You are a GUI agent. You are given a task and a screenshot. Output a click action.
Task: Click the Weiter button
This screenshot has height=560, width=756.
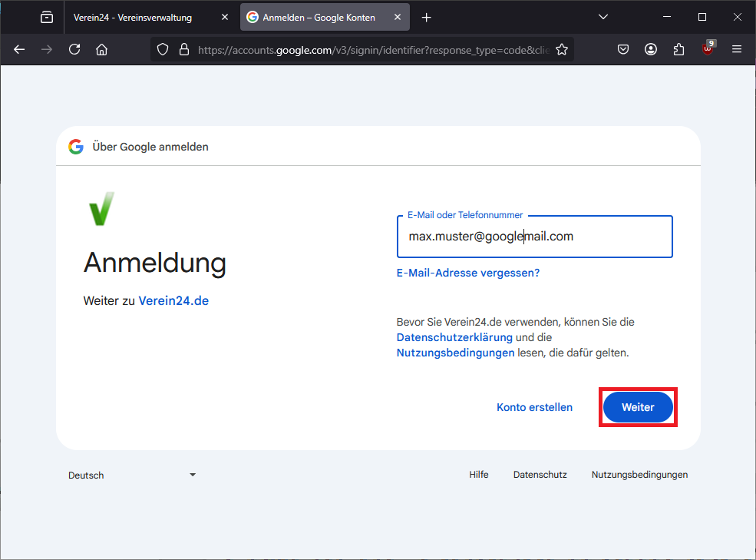point(638,407)
